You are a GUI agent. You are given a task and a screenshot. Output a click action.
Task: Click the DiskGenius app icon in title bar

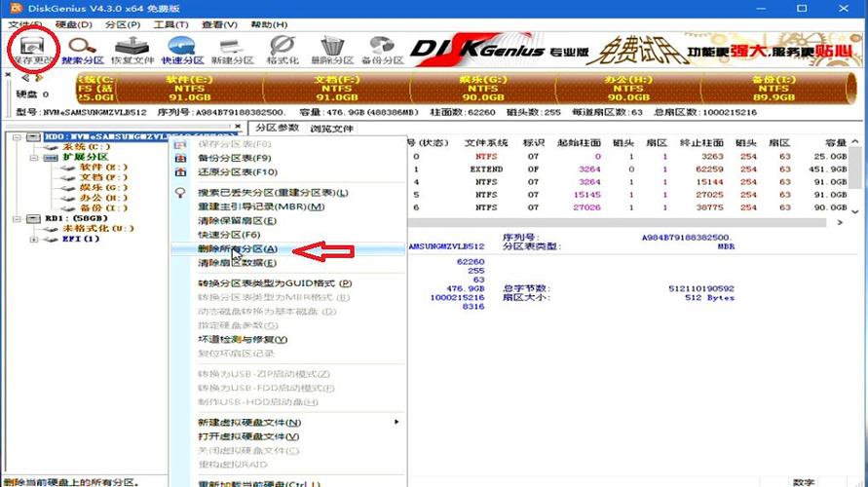(x=16, y=8)
